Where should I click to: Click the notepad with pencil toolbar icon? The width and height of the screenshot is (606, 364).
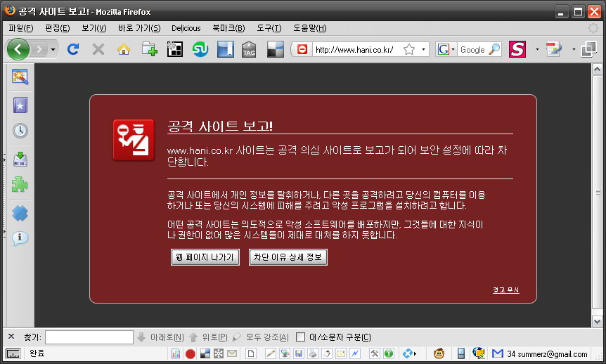(x=554, y=49)
